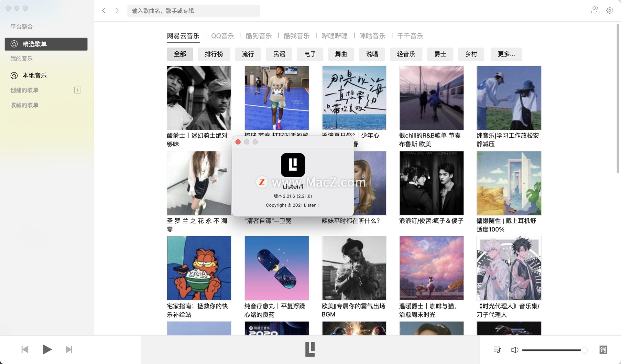This screenshot has width=621, height=364.
Task: Skip to the previous track
Action: [x=25, y=349]
